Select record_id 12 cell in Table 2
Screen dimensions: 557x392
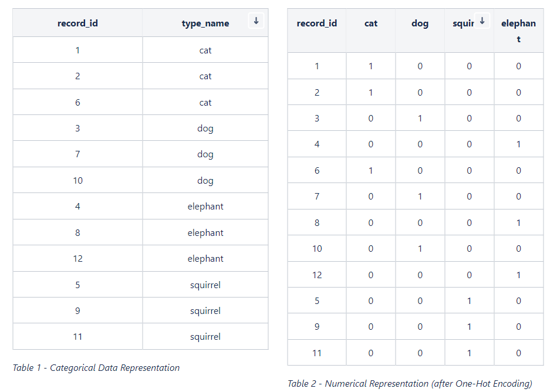click(317, 275)
